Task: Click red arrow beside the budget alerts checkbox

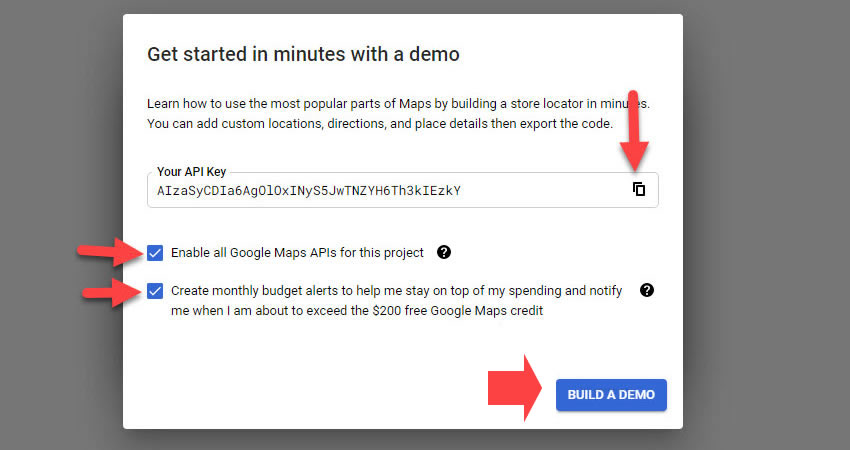Action: click(x=110, y=292)
